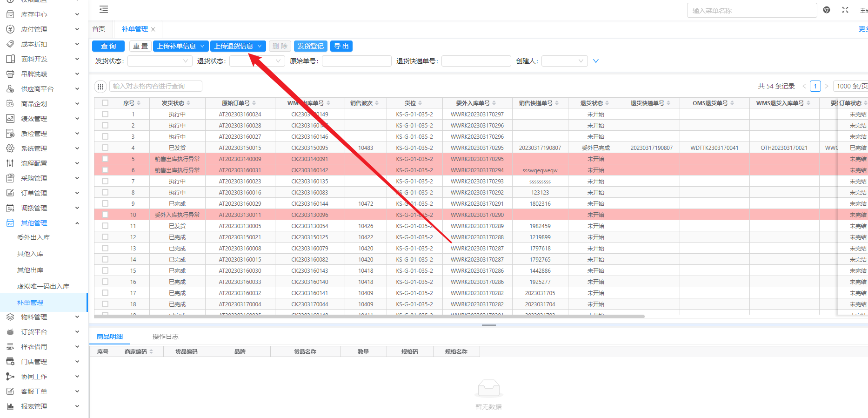Switch to the 操作日志 tab
868x418 pixels.
pos(165,337)
